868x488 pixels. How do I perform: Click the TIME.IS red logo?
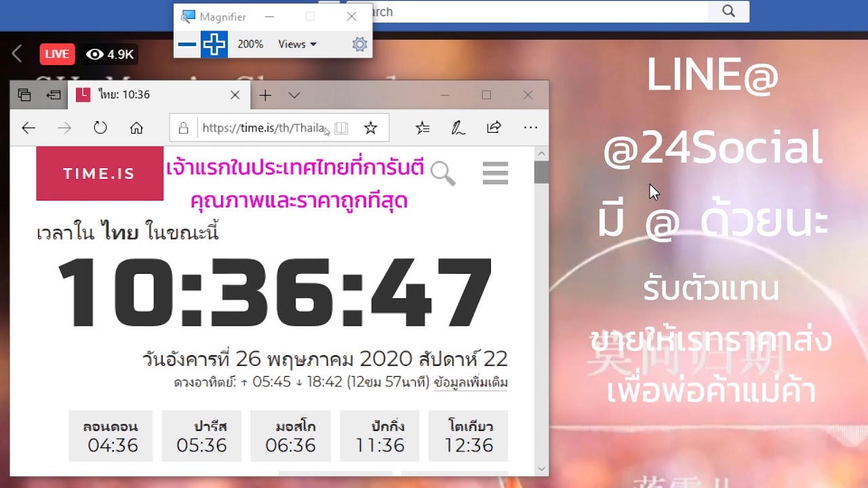(100, 174)
